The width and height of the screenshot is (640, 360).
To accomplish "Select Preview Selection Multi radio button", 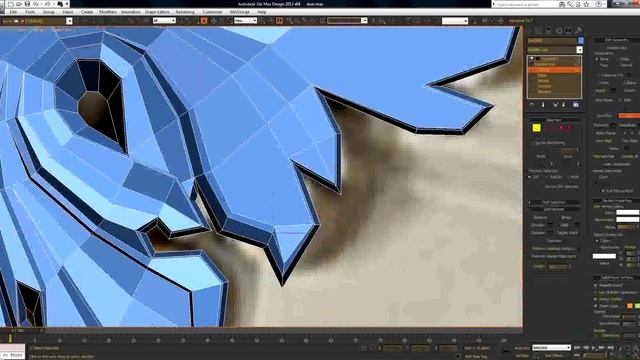I will click(568, 177).
